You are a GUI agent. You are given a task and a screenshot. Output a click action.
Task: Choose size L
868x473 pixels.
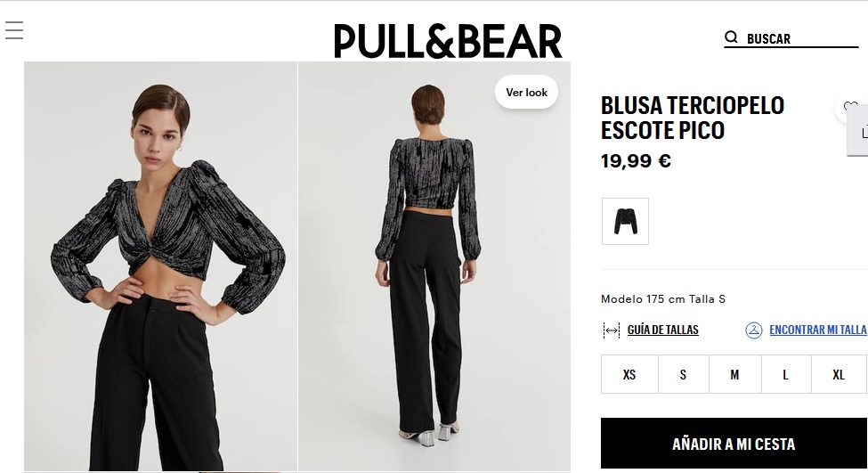click(785, 375)
